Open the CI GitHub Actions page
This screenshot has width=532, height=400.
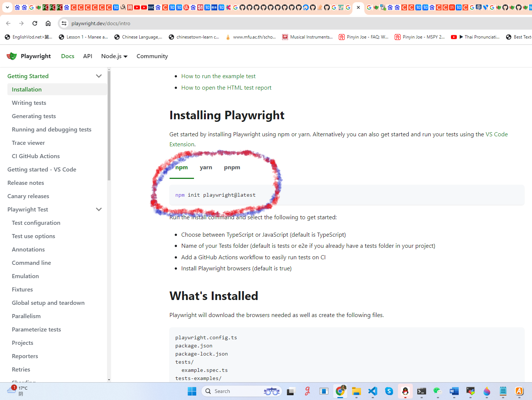pyautogui.click(x=36, y=156)
